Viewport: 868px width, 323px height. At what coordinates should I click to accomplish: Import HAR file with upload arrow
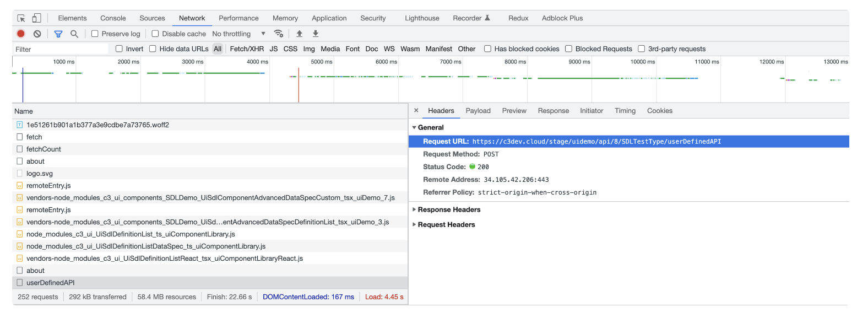tap(300, 34)
